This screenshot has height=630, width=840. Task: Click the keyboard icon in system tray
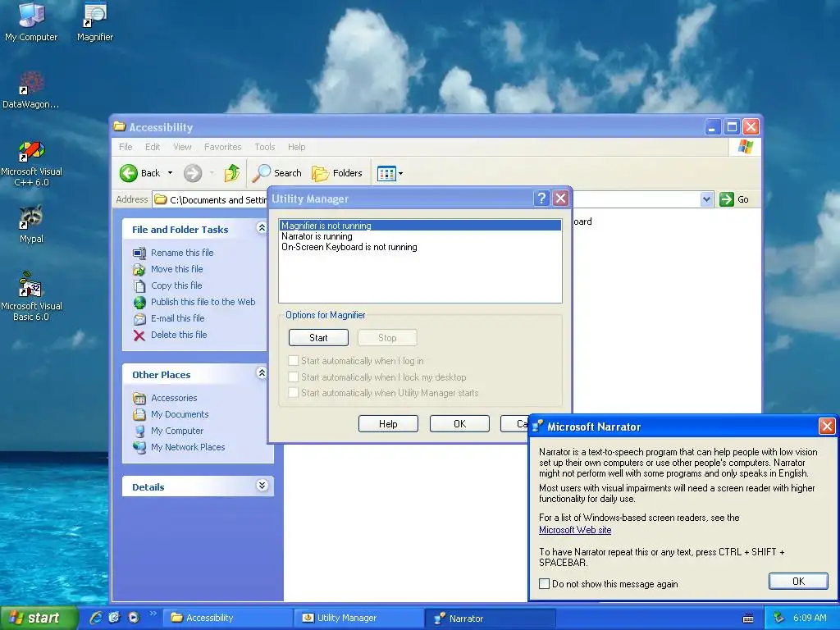tap(748, 619)
